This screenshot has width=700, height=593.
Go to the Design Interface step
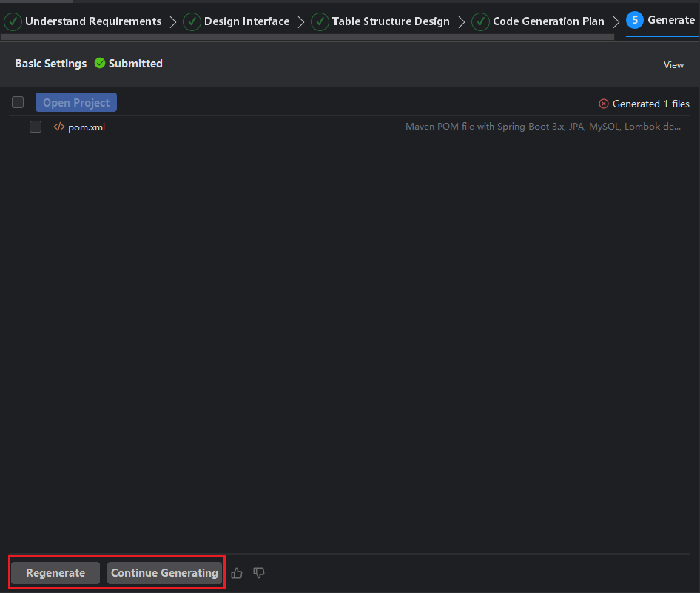(x=246, y=21)
